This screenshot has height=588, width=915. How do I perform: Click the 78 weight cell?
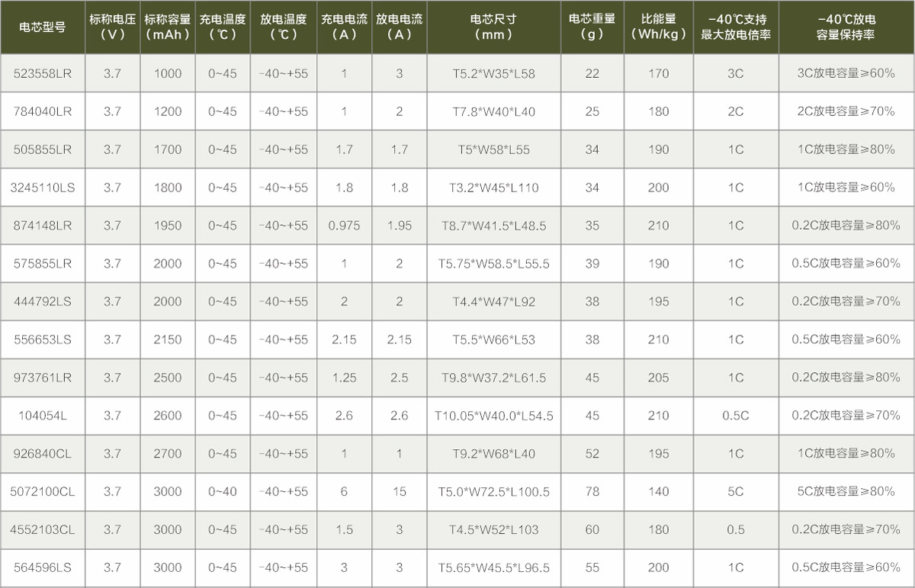[x=592, y=492]
